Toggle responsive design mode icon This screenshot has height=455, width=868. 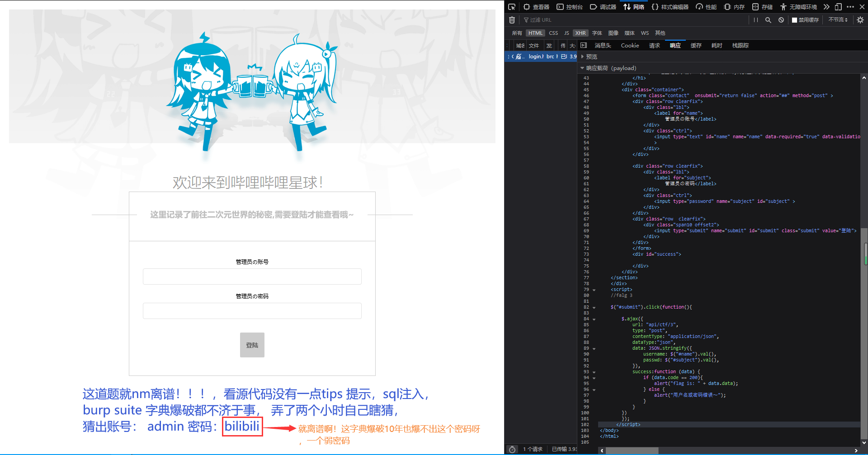click(x=838, y=7)
